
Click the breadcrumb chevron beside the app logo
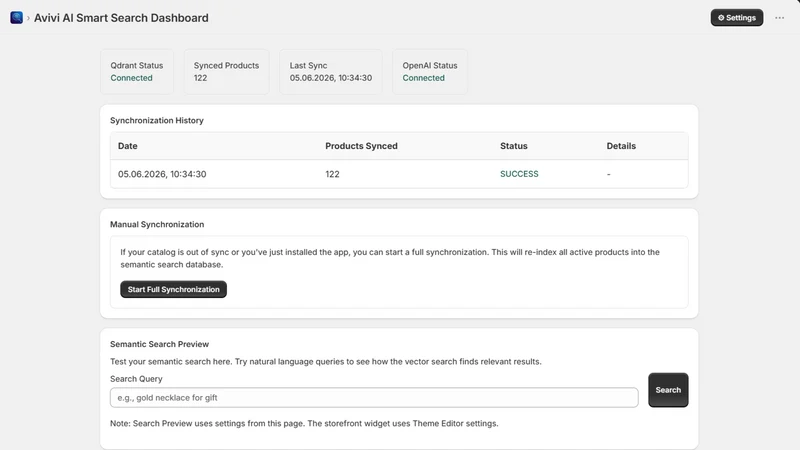[x=28, y=18]
